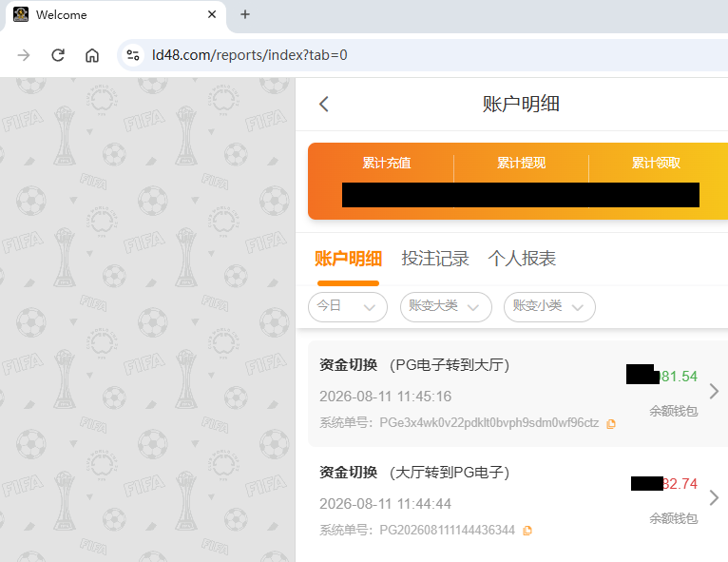Image resolution: width=728 pixels, height=562 pixels.
Task: Click the 累计充值 summary label
Action: [386, 163]
